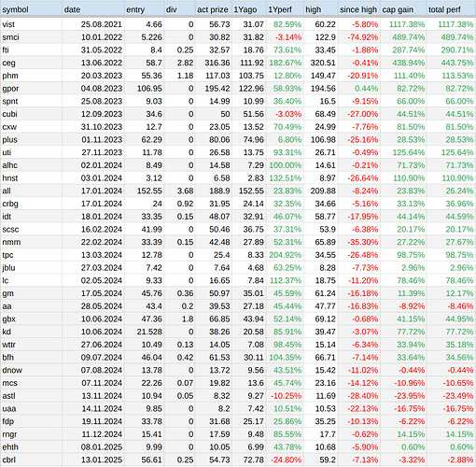
Task: Click the 1Yperf value '132.51%'
Action: click(x=286, y=177)
